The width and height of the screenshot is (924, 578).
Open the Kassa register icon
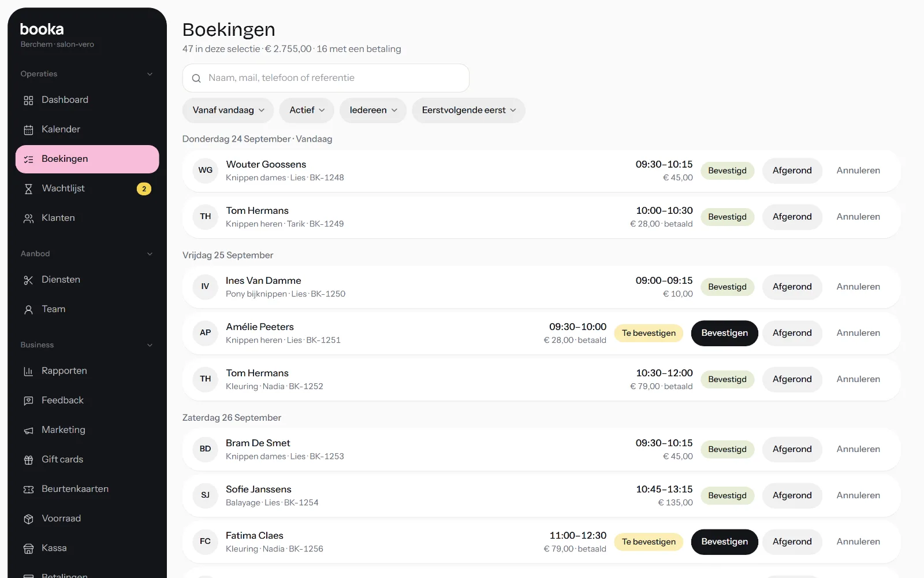coord(28,548)
